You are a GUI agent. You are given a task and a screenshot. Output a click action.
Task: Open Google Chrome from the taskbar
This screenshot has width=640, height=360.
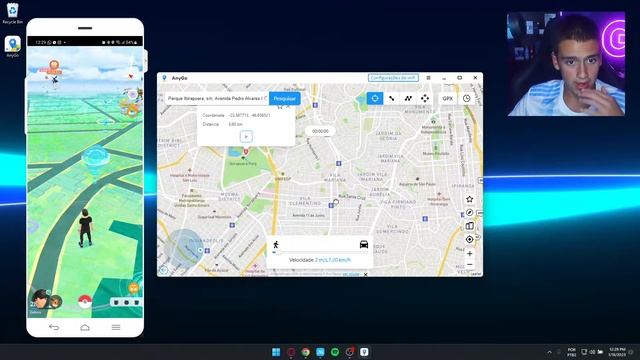(x=305, y=352)
